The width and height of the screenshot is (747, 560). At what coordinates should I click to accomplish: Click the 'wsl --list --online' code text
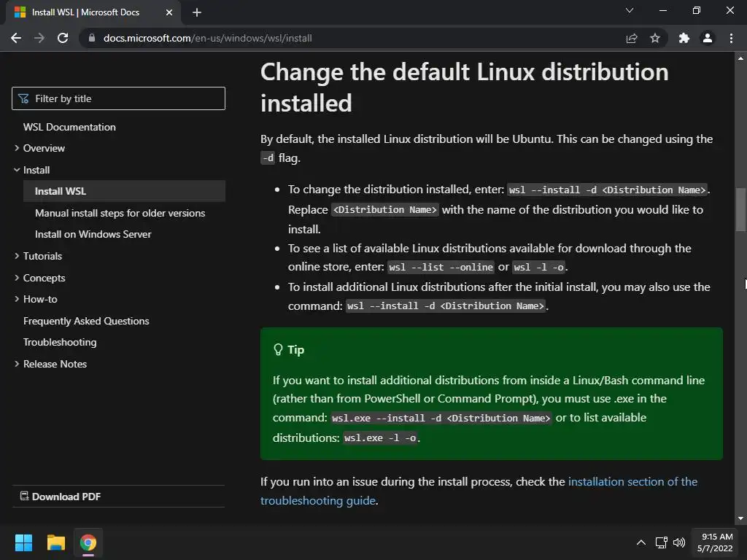(x=441, y=267)
